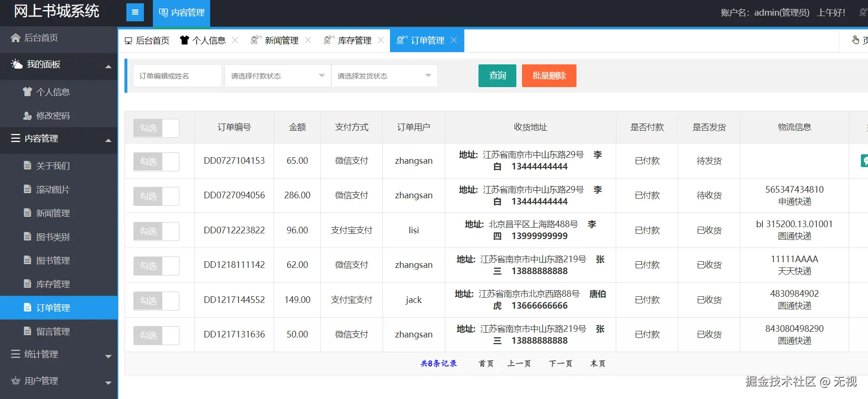Click the 共8条记录 record count
868x399 pixels.
(439, 364)
